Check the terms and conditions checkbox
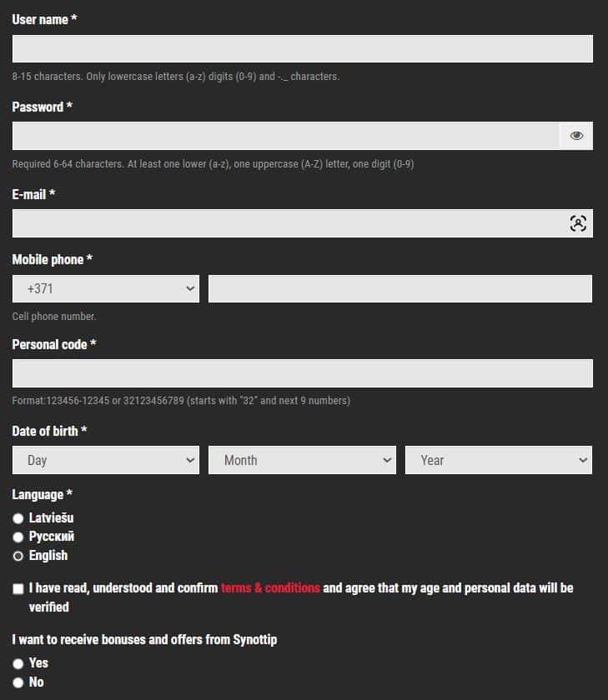608x700 pixels. (x=18, y=588)
